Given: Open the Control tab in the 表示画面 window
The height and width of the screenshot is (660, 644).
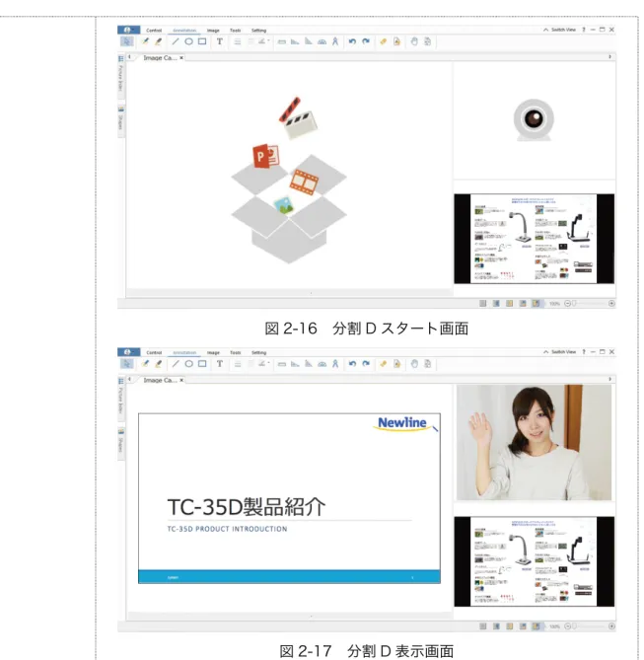Looking at the screenshot, I should pos(154,353).
